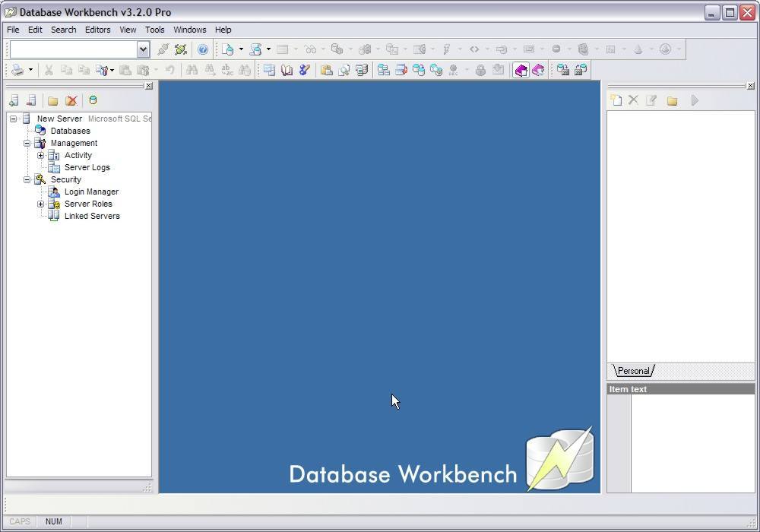Click the yellow folder icon in server panel
The height and width of the screenshot is (532, 760).
pyautogui.click(x=53, y=101)
